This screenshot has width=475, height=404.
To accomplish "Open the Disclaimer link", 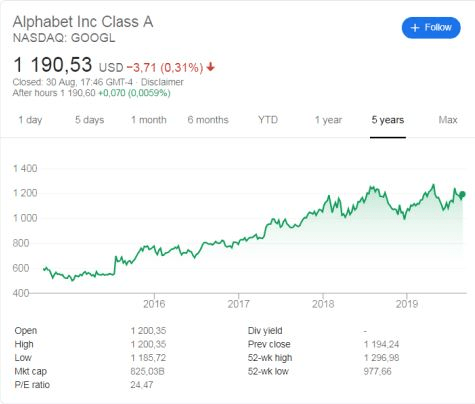I will click(162, 82).
